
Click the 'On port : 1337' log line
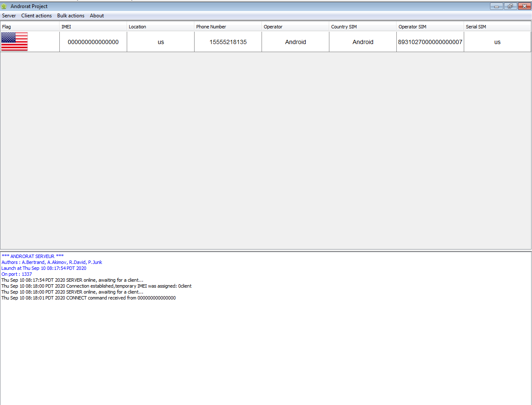coord(17,274)
